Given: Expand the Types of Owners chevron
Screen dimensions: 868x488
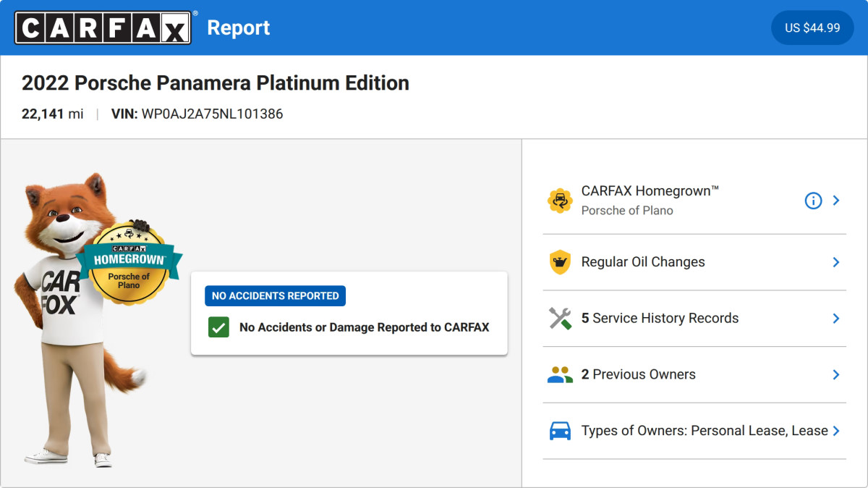Looking at the screenshot, I should (836, 431).
